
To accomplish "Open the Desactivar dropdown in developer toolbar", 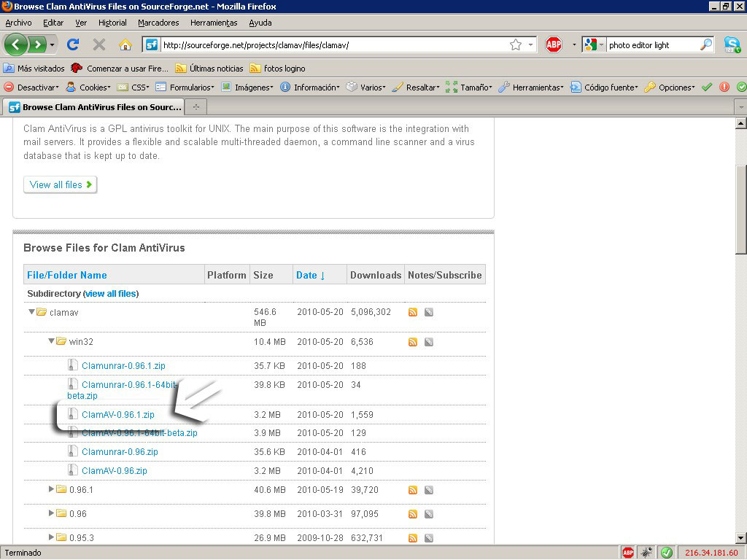I will (31, 87).
